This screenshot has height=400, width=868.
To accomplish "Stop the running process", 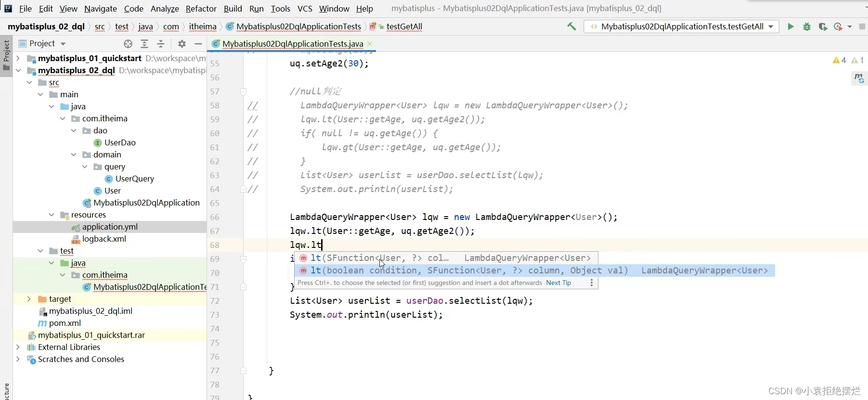I will click(x=862, y=26).
